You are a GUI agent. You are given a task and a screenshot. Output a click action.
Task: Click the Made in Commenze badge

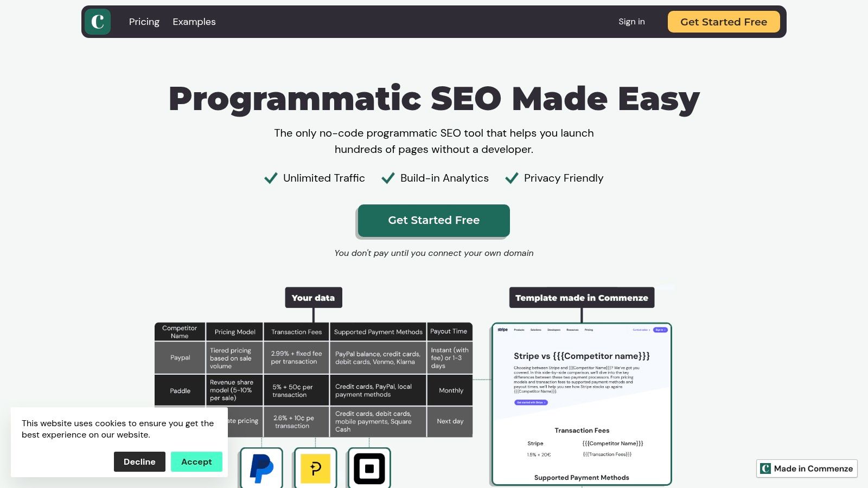(807, 468)
